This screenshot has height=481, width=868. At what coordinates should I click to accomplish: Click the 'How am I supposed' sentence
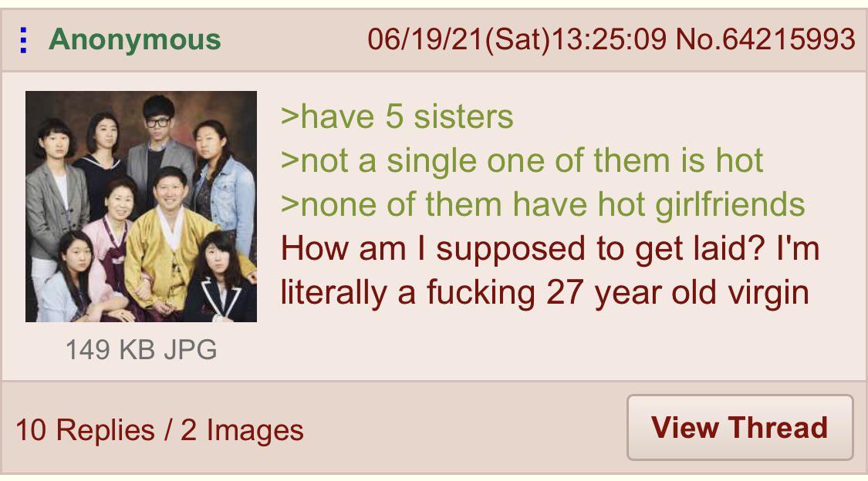coord(549,249)
